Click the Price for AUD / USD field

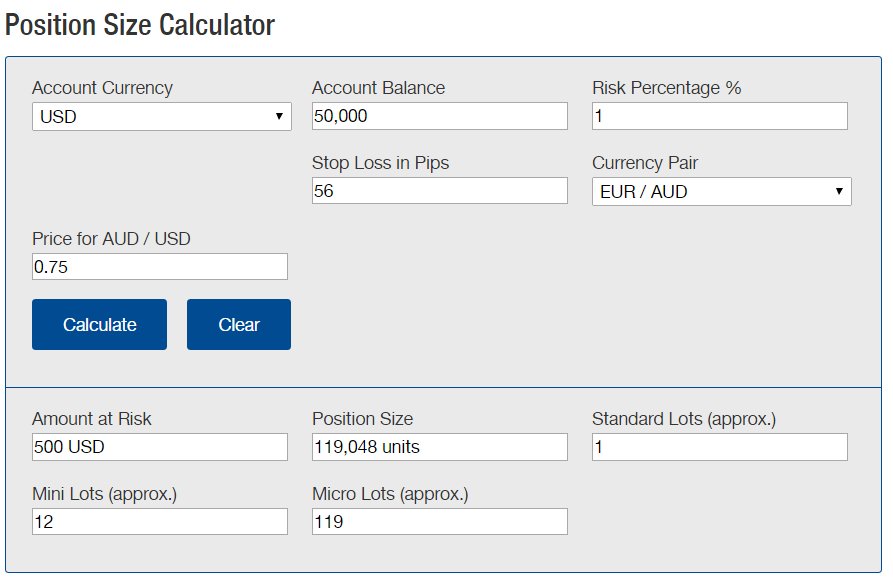159,266
